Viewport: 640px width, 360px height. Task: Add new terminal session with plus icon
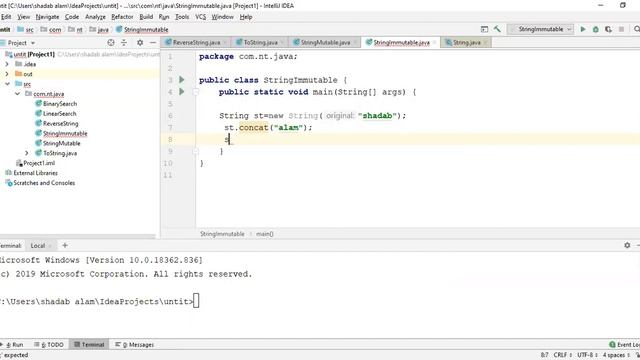(65, 245)
